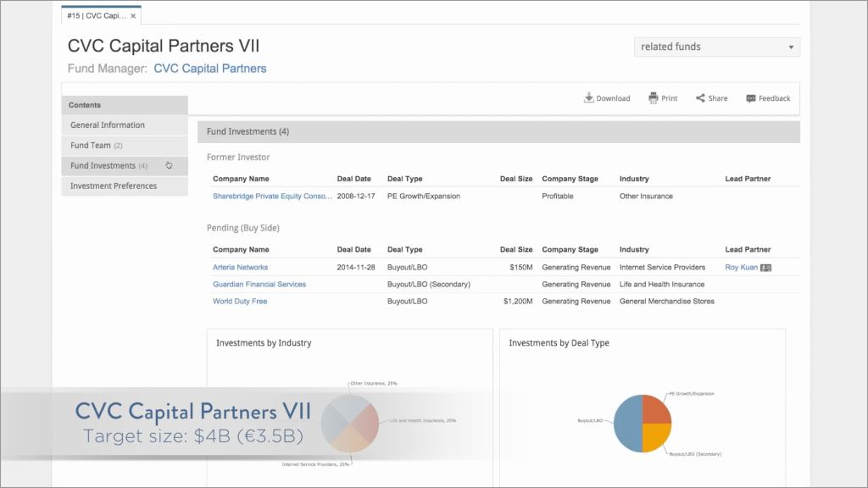Click the Print icon
Viewport: 868px width, 488px height.
pos(654,98)
